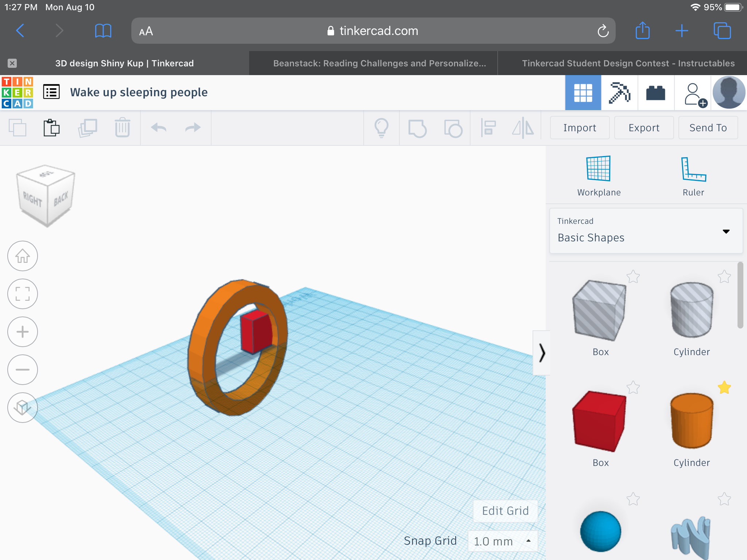Click the Edit Grid button

tap(505, 511)
